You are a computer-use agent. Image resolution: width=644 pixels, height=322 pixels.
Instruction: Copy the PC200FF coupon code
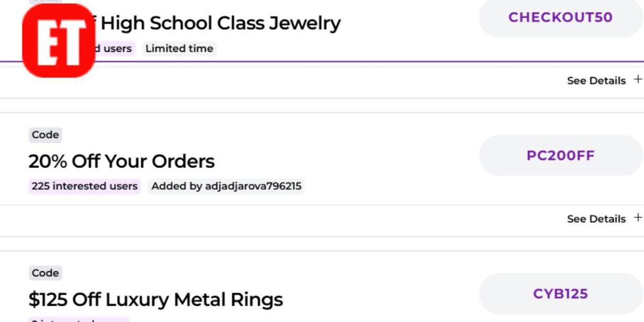tap(560, 155)
